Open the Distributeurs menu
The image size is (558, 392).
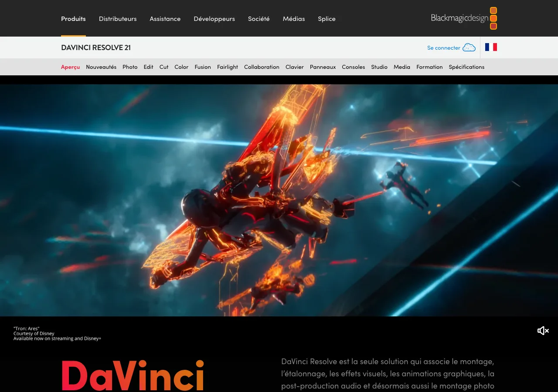[x=118, y=19]
